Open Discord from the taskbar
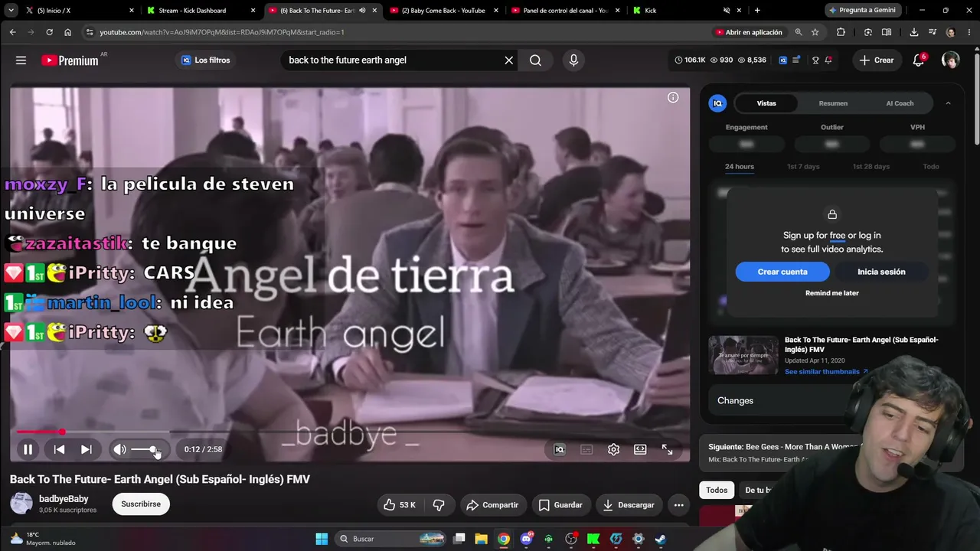Screen dimensions: 980x551 (526, 539)
